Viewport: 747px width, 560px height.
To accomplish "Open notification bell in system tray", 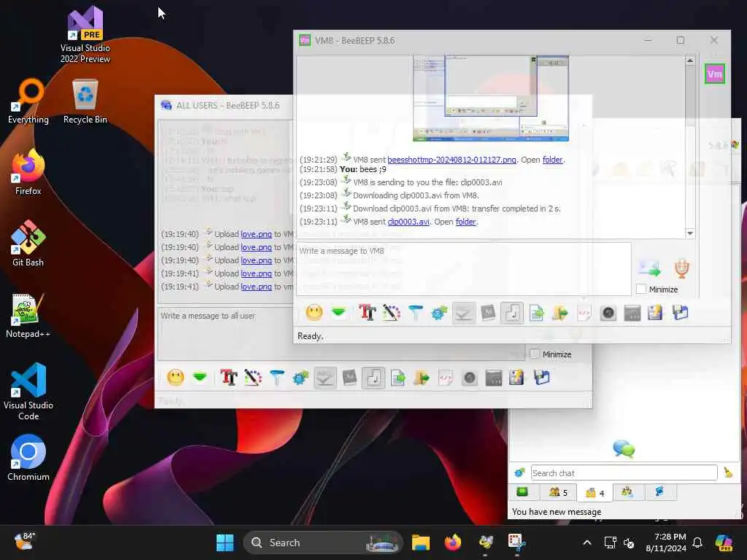I will coord(697,542).
